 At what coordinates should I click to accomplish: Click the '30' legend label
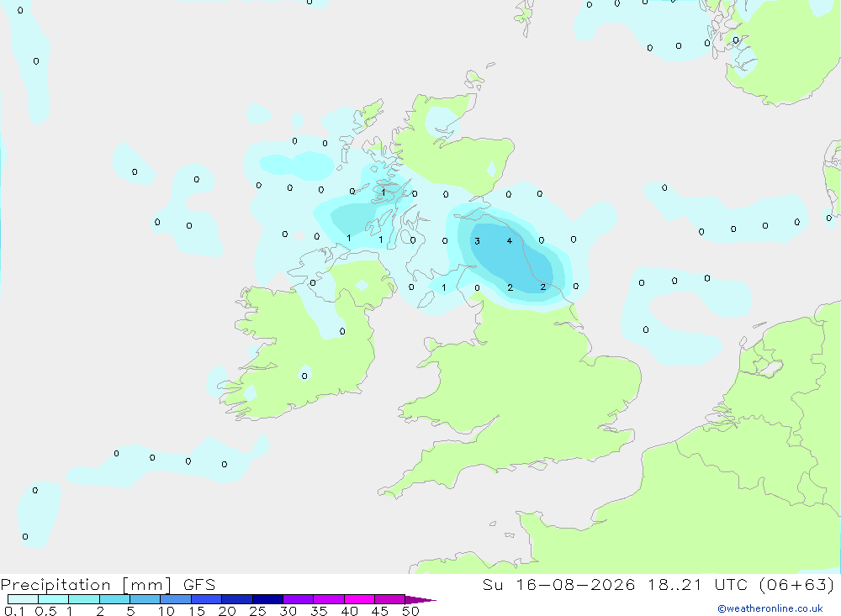pos(288,611)
